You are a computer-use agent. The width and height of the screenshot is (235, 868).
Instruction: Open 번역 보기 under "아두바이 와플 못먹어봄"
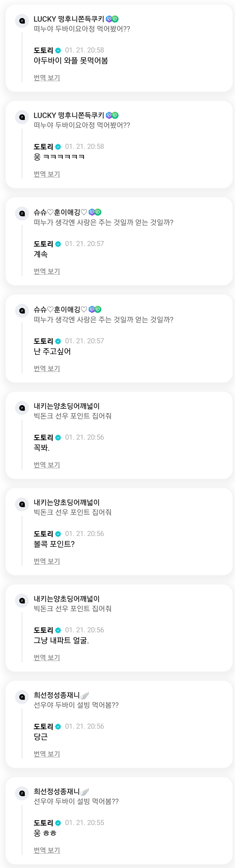[x=47, y=78]
